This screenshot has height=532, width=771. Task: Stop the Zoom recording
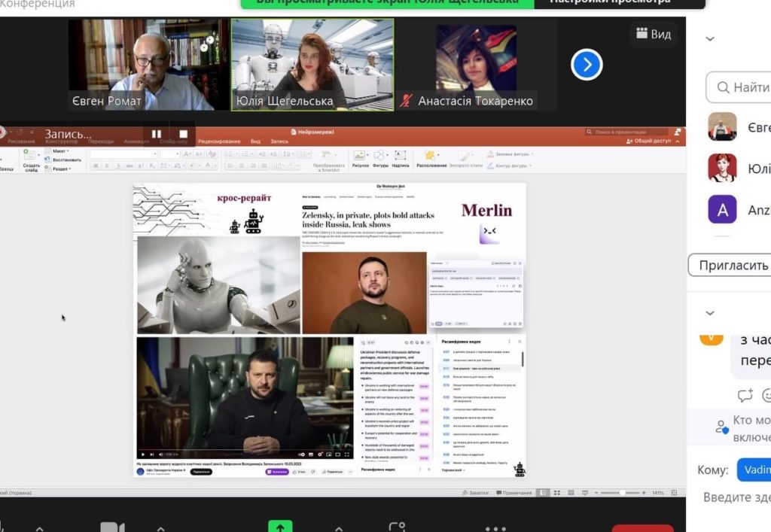184,134
